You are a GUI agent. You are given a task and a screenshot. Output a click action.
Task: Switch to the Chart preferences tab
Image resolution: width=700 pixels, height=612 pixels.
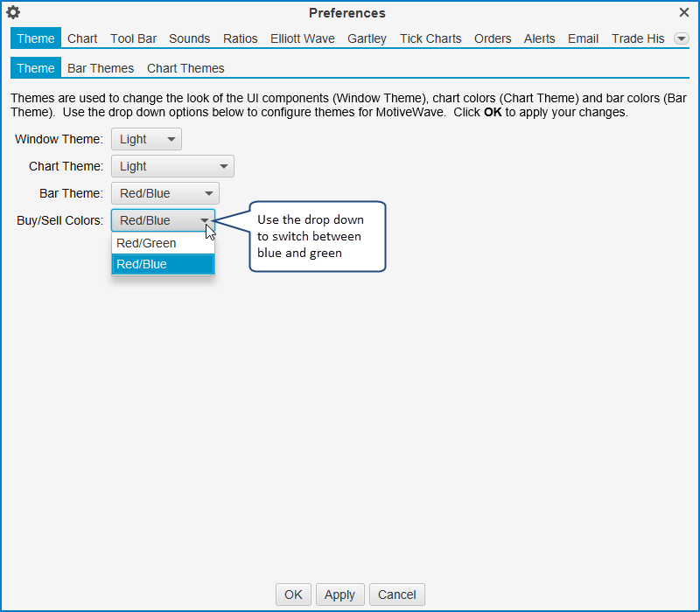[x=82, y=38]
